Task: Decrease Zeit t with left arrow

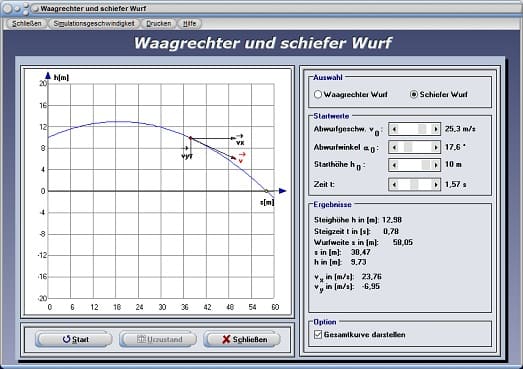Action: point(394,184)
